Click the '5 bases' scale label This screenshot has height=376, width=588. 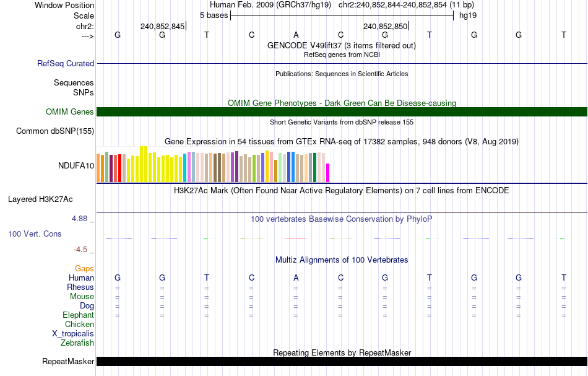[x=214, y=15]
